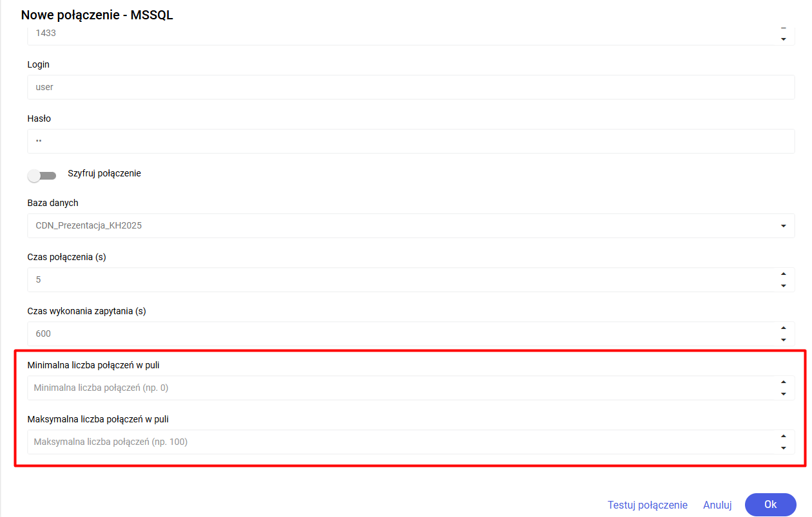This screenshot has height=517, width=812.
Task: Click the Testuj połączenie link
Action: point(648,505)
